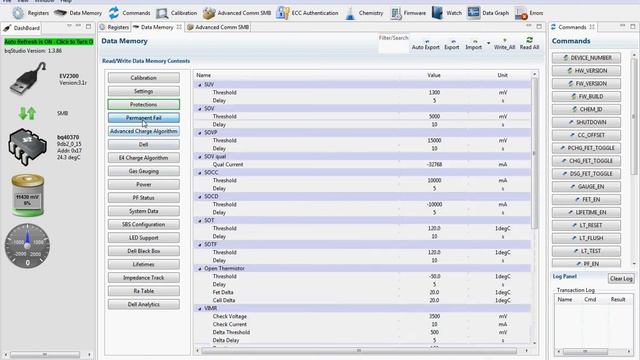Click the EV2300 USB adapter icon
The height and width of the screenshot is (360, 640).
pyautogui.click(x=28, y=79)
